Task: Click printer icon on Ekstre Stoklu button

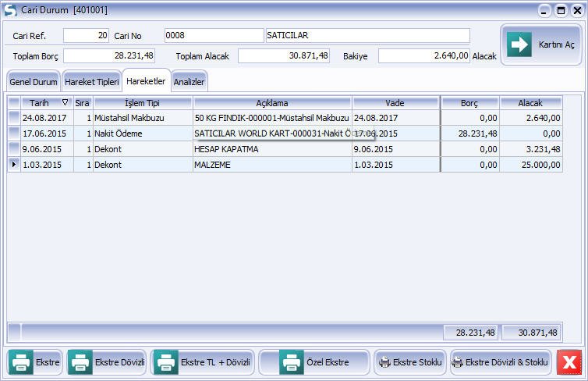Action: point(384,362)
